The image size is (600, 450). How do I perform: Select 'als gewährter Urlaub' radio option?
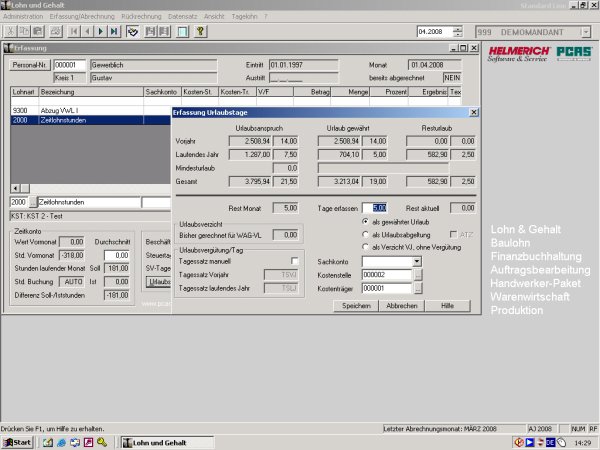[364, 220]
